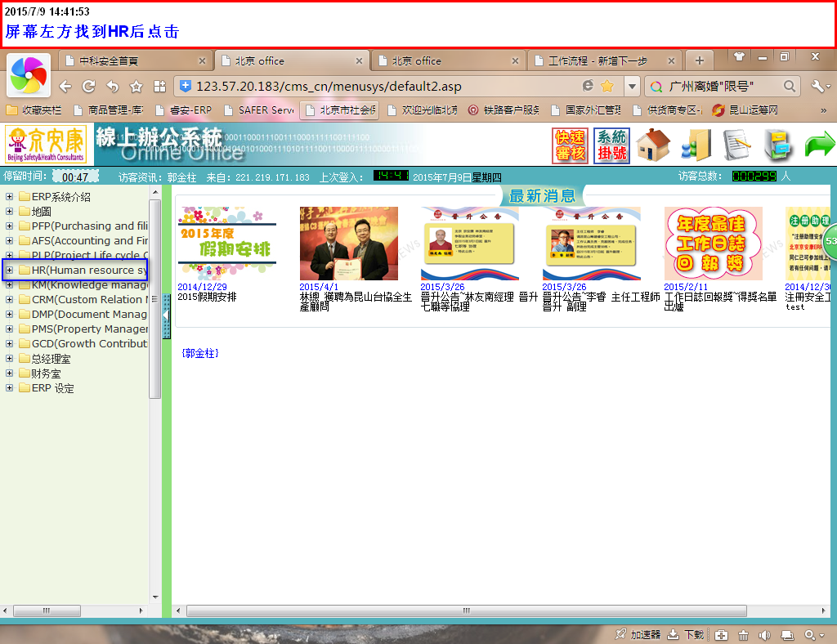
Task: Open the 2015假期安排 news link
Action: [207, 297]
